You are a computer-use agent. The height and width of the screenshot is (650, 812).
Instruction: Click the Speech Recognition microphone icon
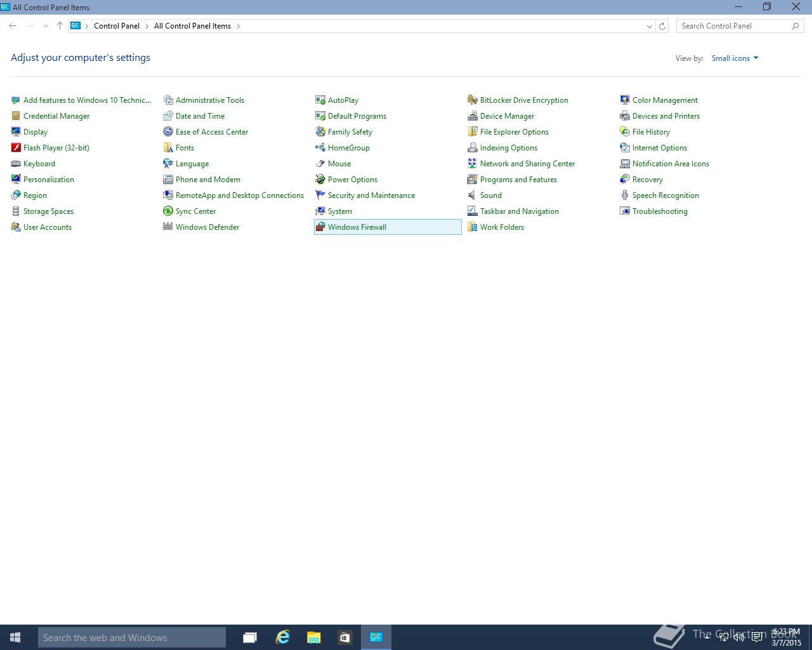(x=625, y=196)
